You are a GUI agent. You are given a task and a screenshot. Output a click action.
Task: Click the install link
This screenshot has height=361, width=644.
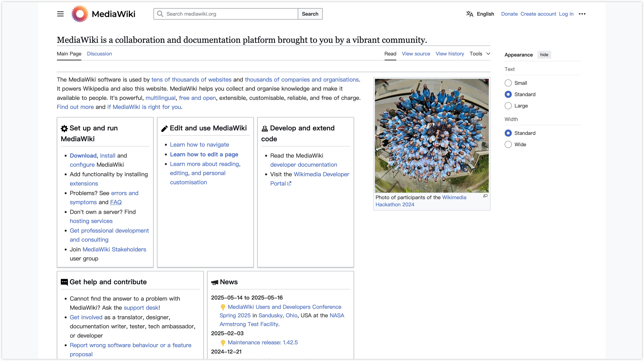[108, 155]
